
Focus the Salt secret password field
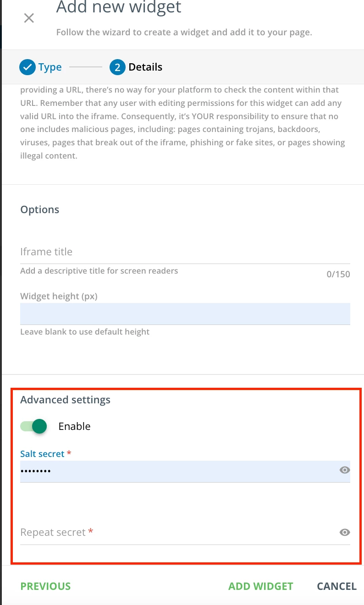pos(174,471)
